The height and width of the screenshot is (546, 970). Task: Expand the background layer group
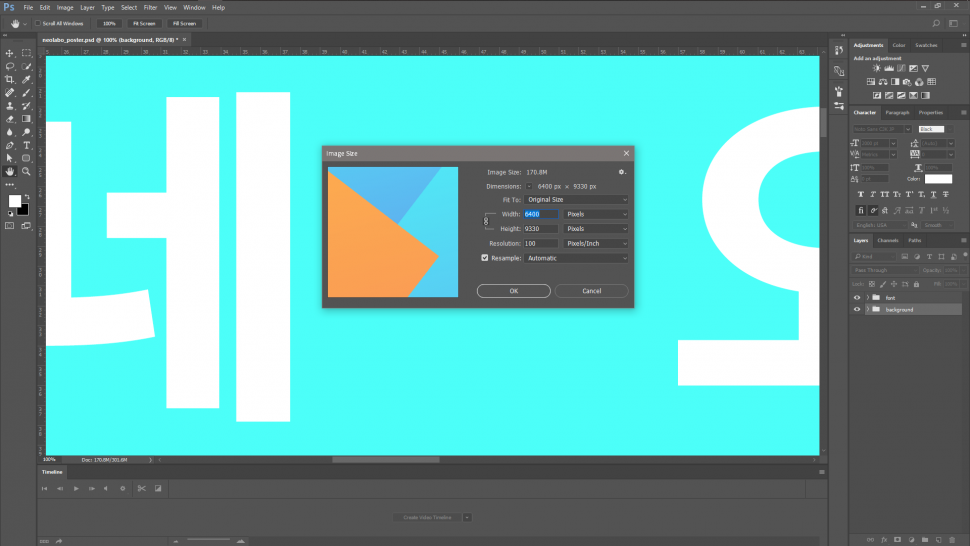(867, 309)
